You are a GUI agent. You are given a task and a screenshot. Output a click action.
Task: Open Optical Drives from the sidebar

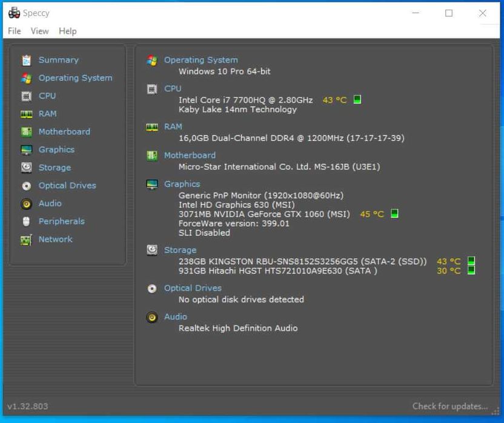67,186
